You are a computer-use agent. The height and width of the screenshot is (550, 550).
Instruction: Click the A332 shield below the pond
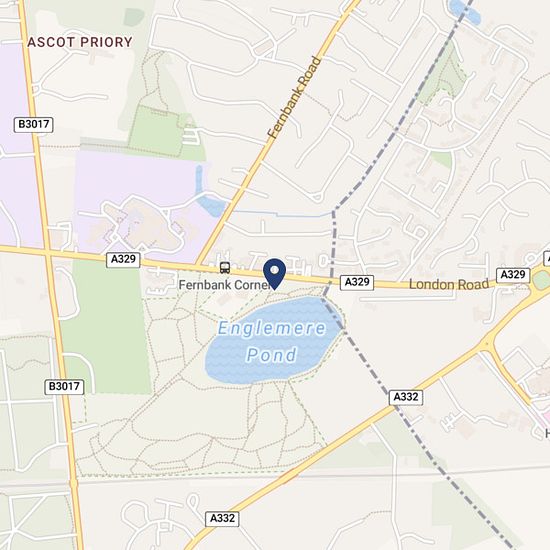(x=406, y=397)
